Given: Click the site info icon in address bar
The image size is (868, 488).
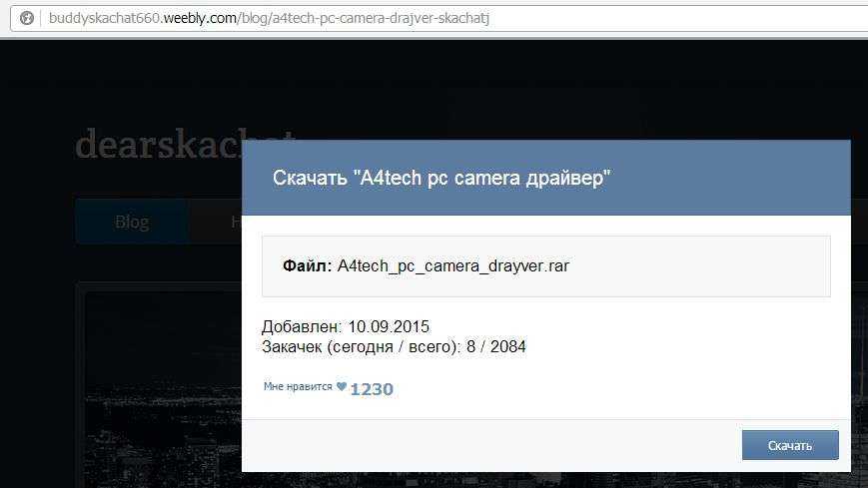Looking at the screenshot, I should 27,18.
